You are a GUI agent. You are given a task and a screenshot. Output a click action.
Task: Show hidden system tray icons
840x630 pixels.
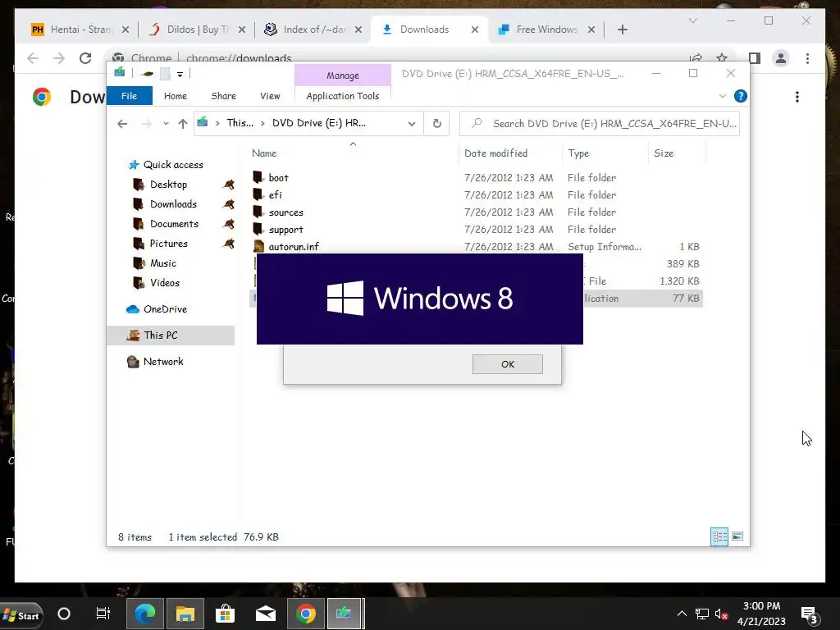[682, 614]
